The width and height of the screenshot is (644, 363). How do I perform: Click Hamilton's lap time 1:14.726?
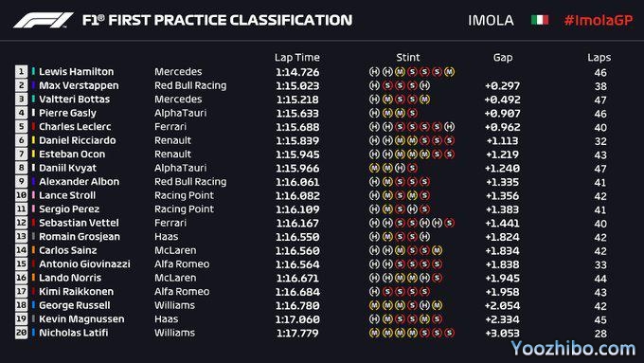[297, 72]
